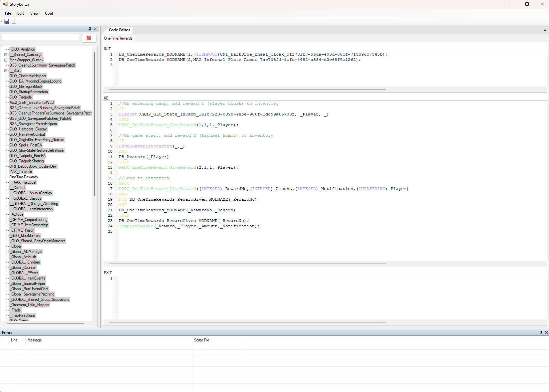Click the red X clear search button
549x392 pixels.
[89, 38]
